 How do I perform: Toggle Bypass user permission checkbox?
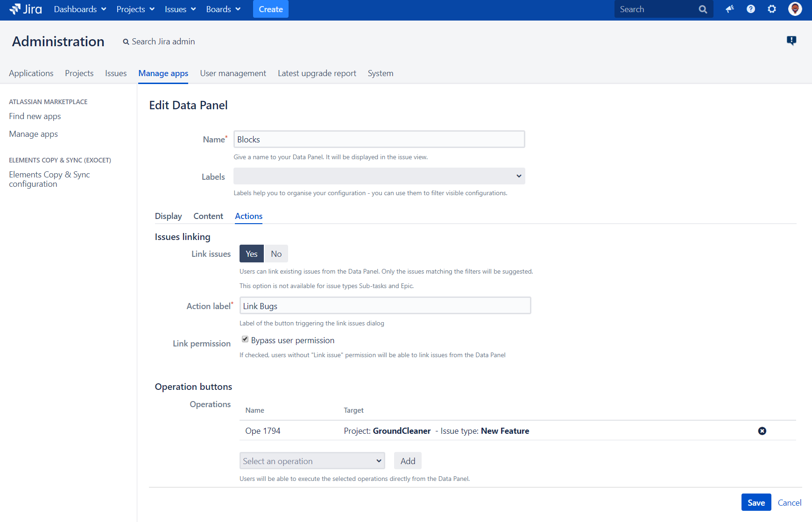pos(245,339)
